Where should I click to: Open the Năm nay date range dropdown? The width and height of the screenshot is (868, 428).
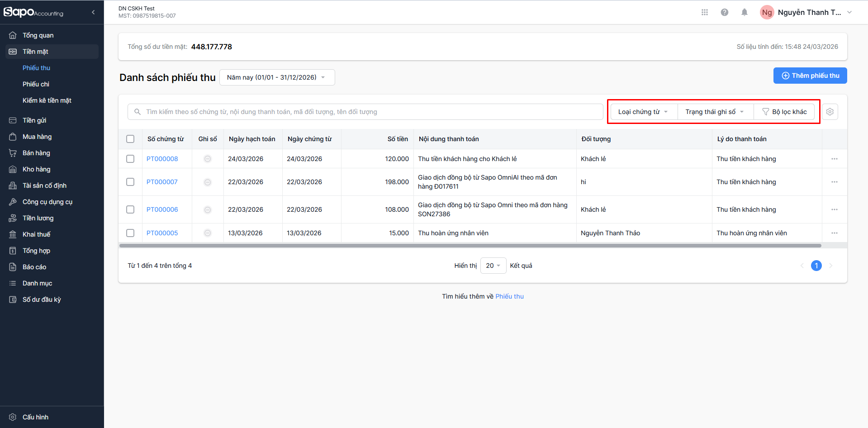[x=276, y=77]
